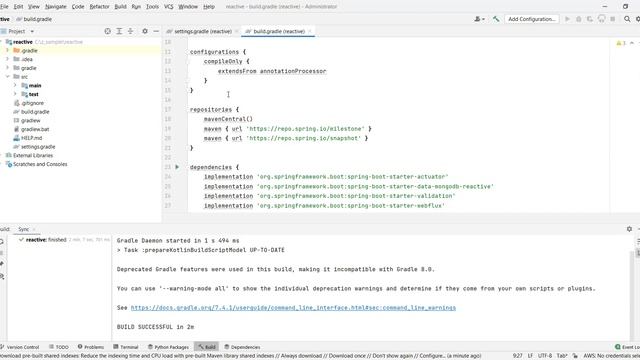Click Add Configuration button

click(x=531, y=19)
